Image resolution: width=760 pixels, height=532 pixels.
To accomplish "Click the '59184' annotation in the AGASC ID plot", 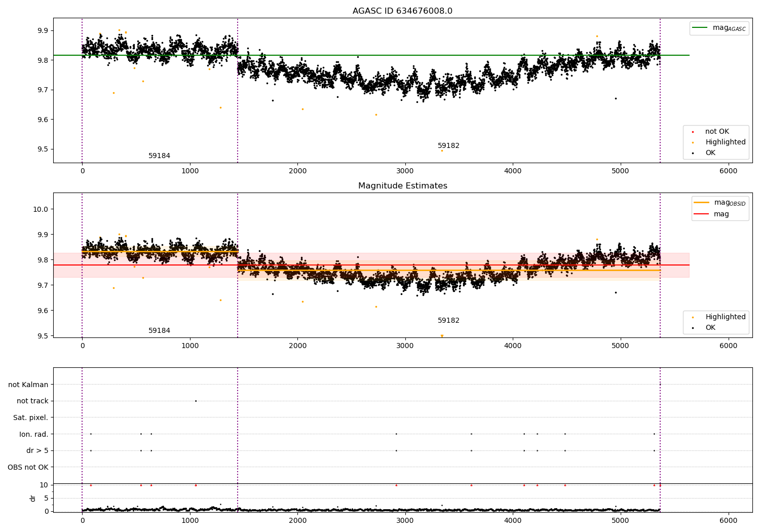I will (x=159, y=156).
